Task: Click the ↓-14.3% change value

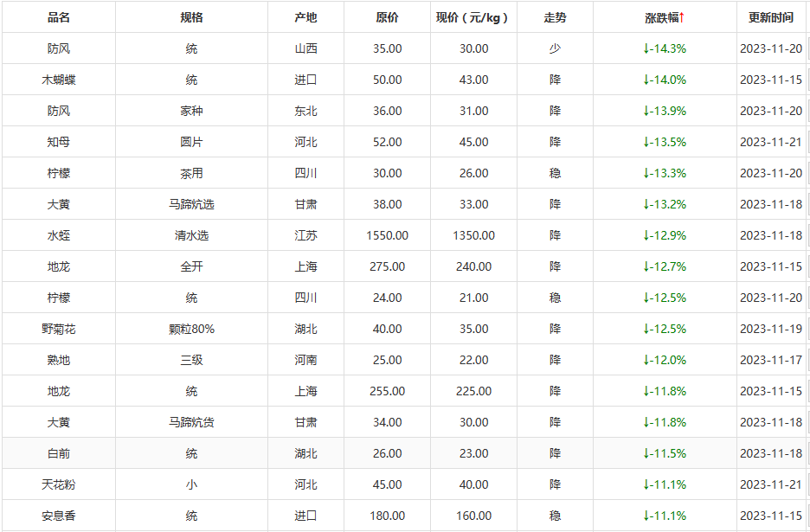Action: (x=665, y=48)
